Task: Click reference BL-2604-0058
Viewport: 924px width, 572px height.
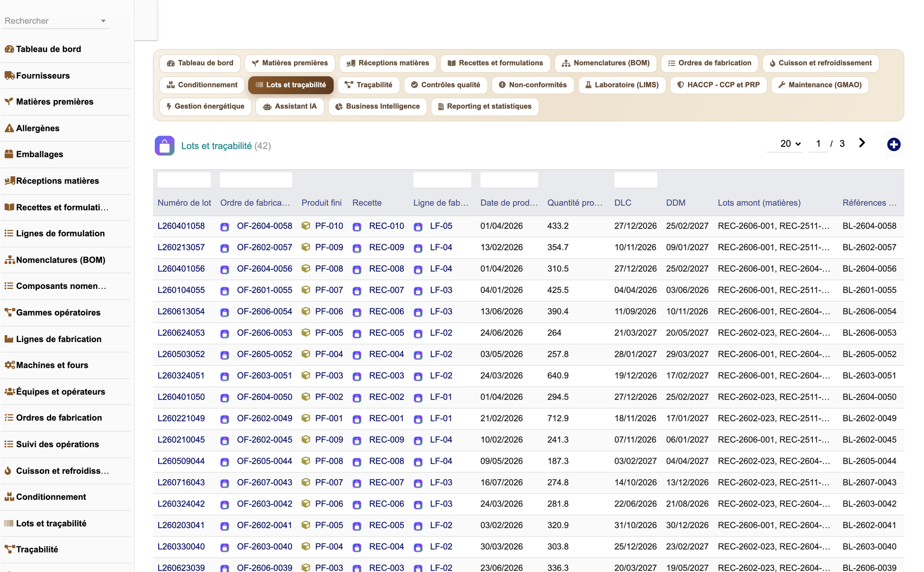Action: tap(869, 226)
